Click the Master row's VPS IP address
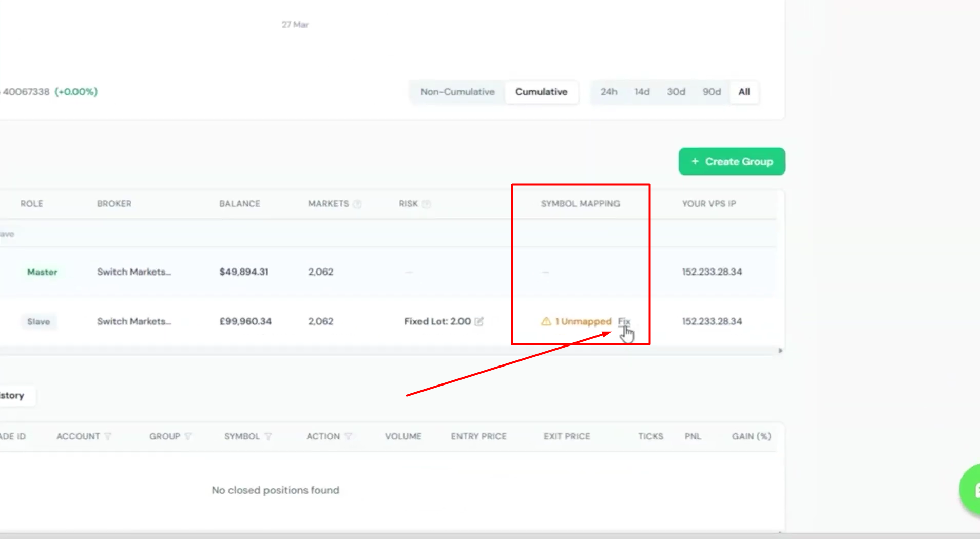Viewport: 980px width, 539px height. (712, 272)
